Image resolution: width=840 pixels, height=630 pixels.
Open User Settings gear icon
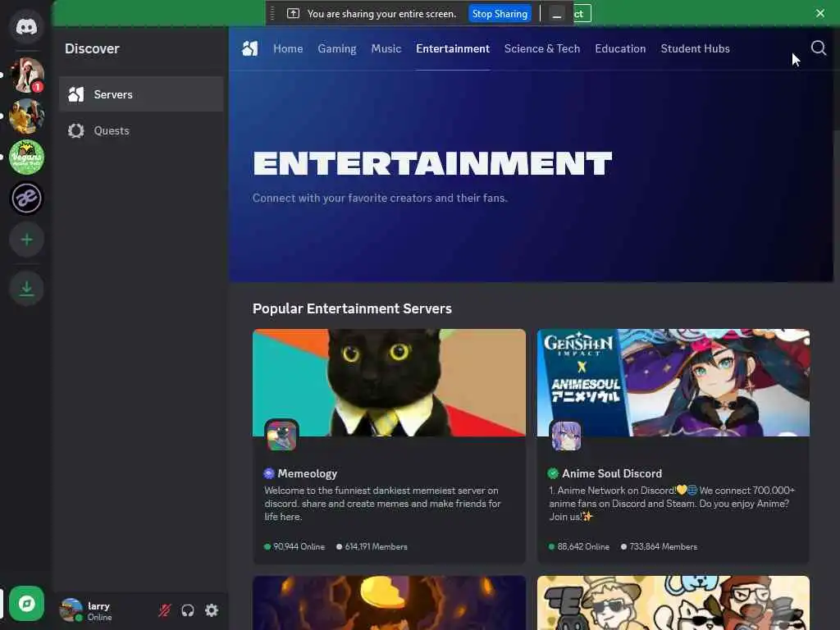coord(212,610)
